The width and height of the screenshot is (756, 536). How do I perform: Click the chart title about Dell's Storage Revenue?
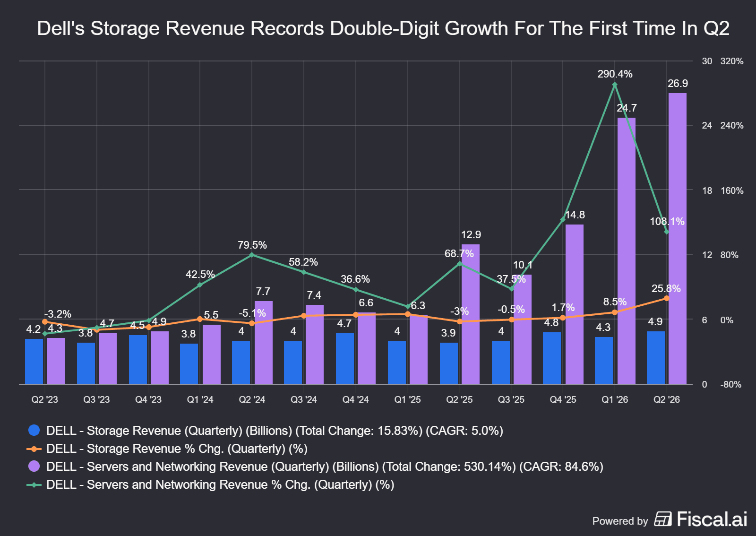tap(383, 28)
